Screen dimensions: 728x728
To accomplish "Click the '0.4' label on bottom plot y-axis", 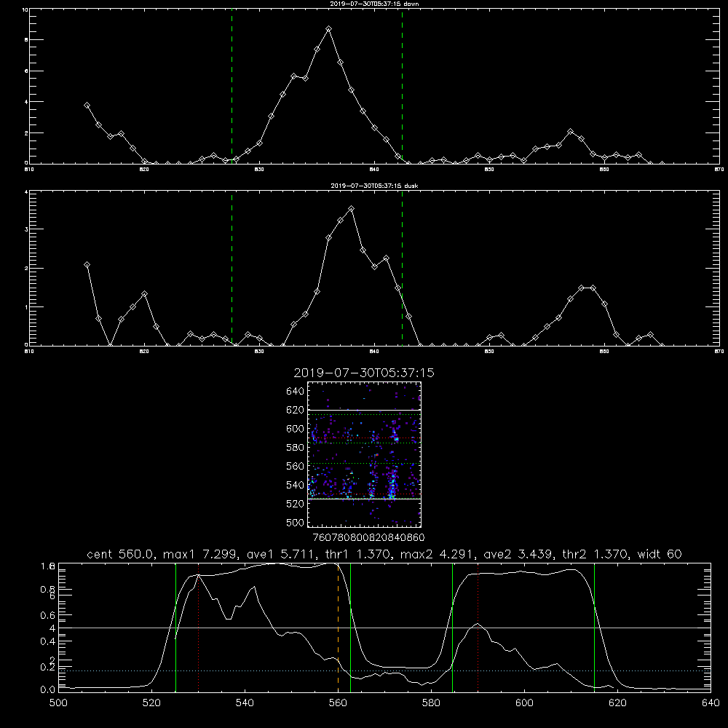I will (48, 641).
